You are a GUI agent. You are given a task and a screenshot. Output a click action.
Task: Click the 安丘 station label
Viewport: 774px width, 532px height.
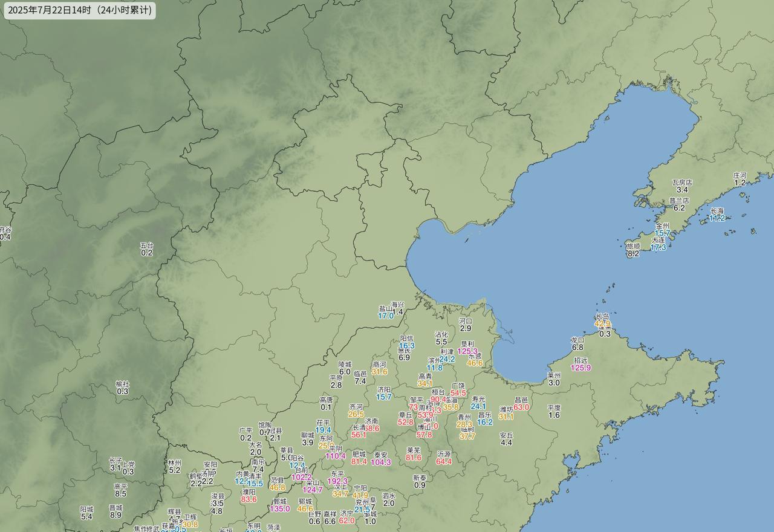[x=506, y=435]
